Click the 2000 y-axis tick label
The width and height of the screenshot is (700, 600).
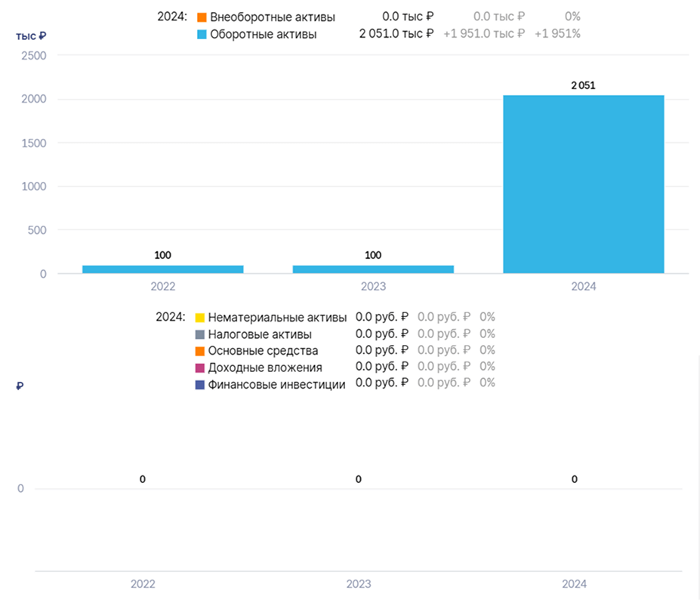34,99
